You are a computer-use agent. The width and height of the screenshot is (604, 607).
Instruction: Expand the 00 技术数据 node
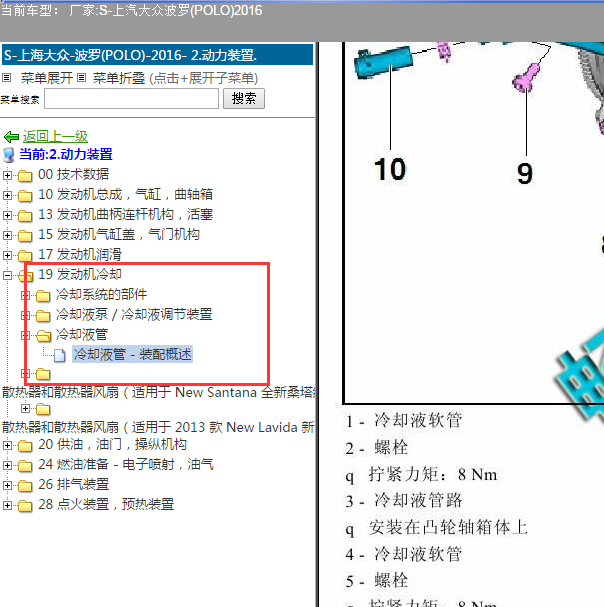coord(7,175)
